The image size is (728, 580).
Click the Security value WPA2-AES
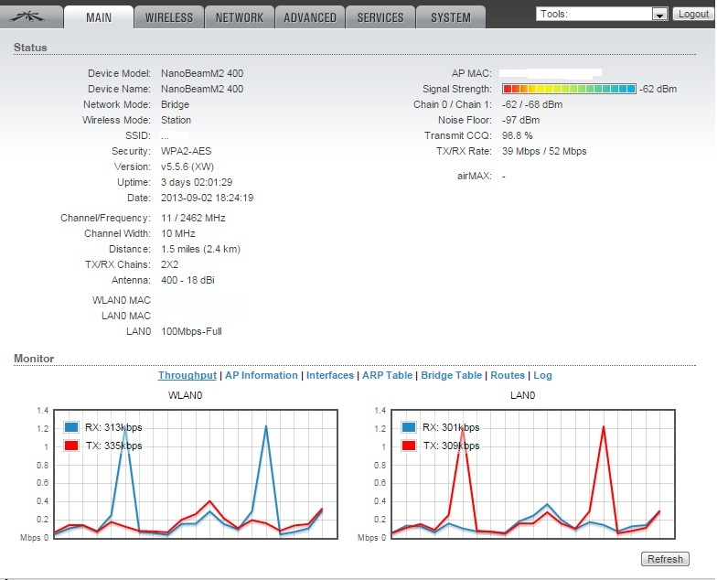187,151
